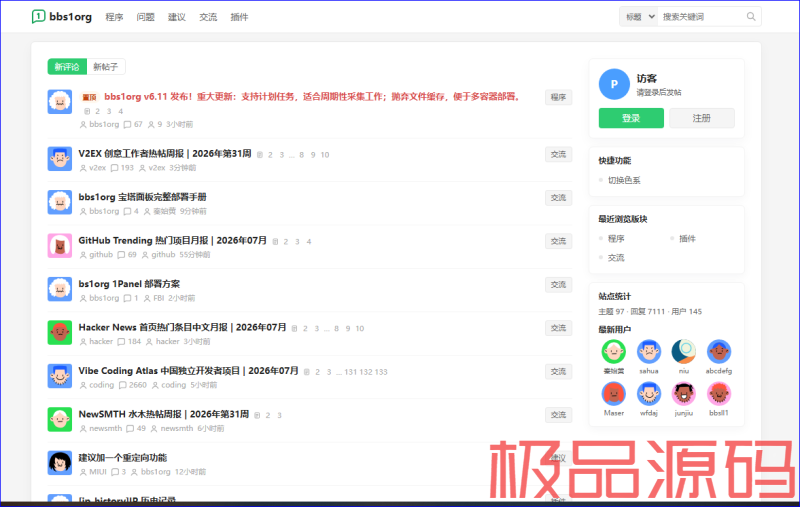Viewport: 800px width, 507px height.
Task: Toggle 切换色系 color scheme
Action: [x=624, y=180]
